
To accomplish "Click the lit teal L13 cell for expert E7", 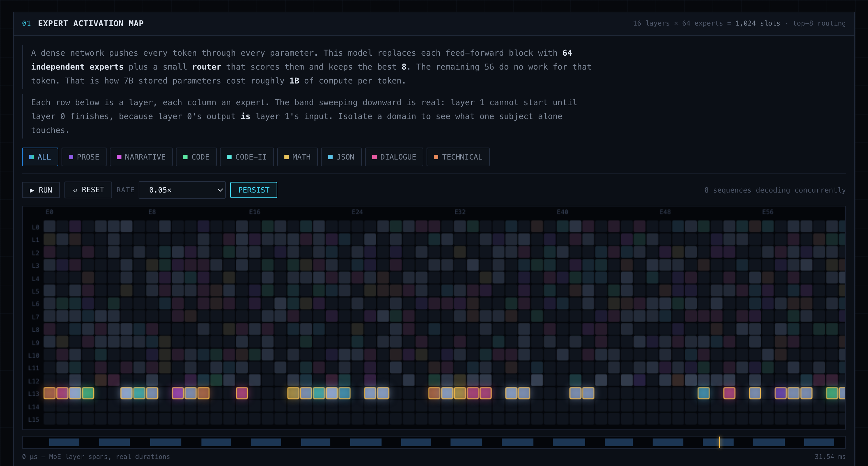I will click(139, 393).
